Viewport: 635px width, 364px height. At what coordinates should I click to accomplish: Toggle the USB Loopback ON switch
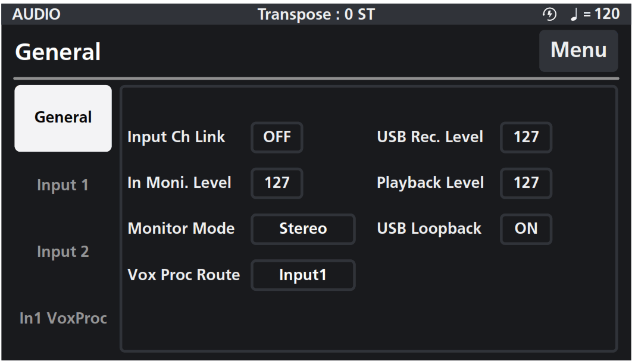[x=526, y=229]
